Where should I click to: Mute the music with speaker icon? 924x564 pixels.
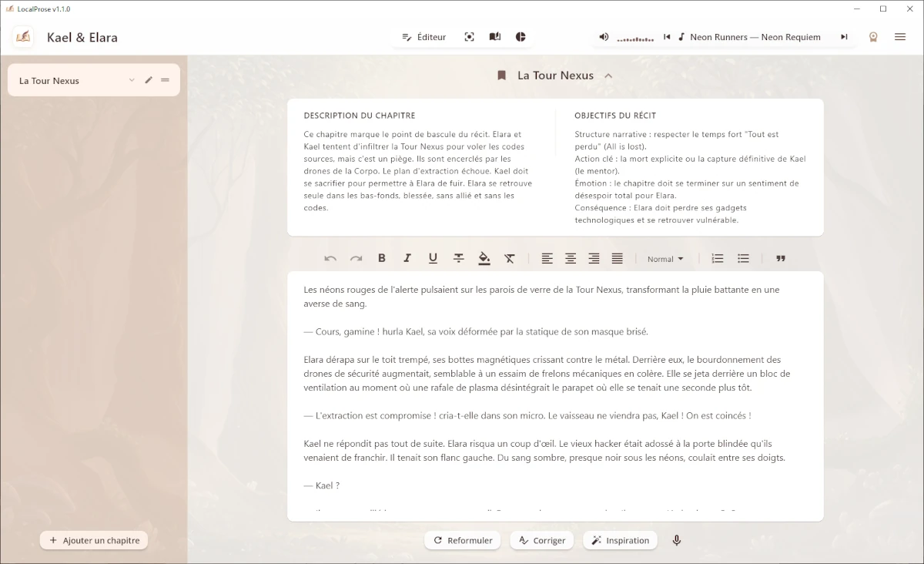click(604, 37)
